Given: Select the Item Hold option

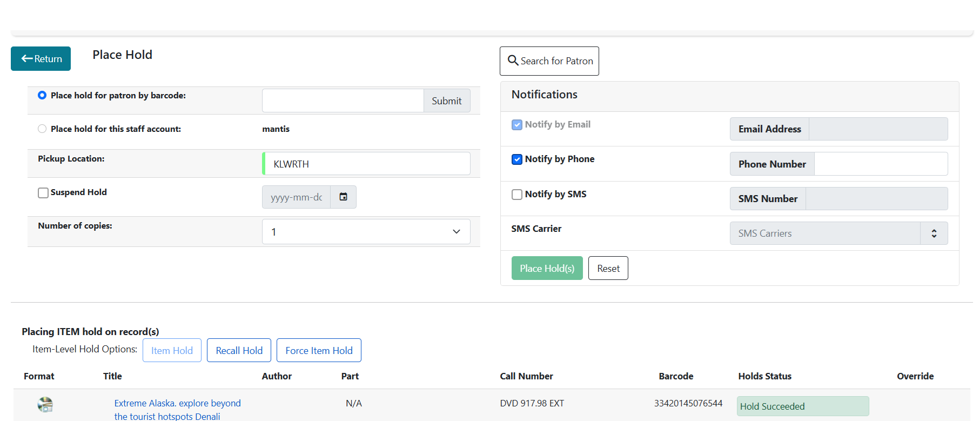Looking at the screenshot, I should (x=172, y=351).
